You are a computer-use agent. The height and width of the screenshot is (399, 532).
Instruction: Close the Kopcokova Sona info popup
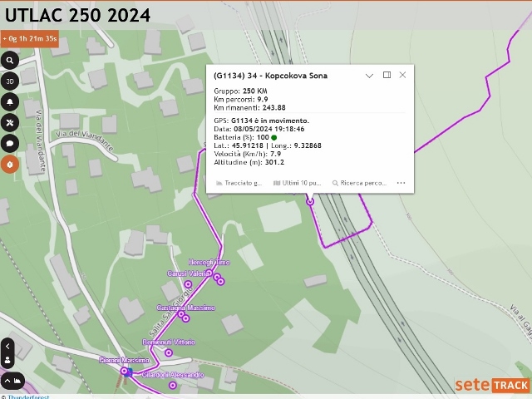402,75
